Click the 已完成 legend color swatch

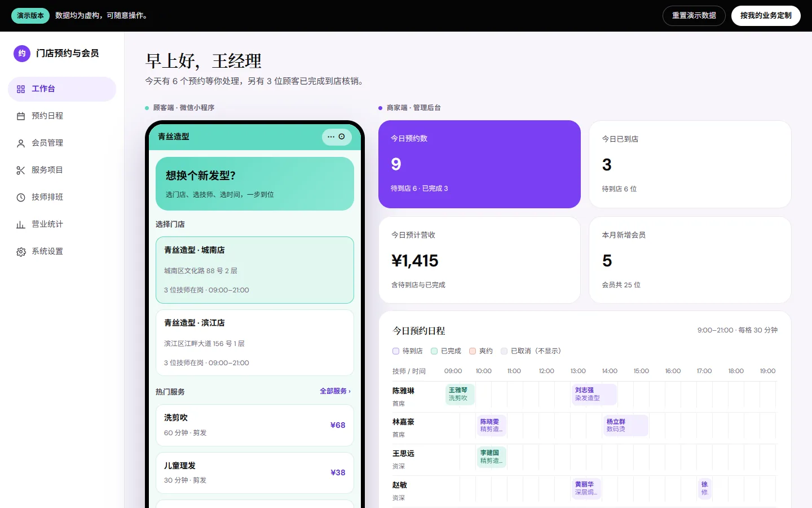click(434, 351)
